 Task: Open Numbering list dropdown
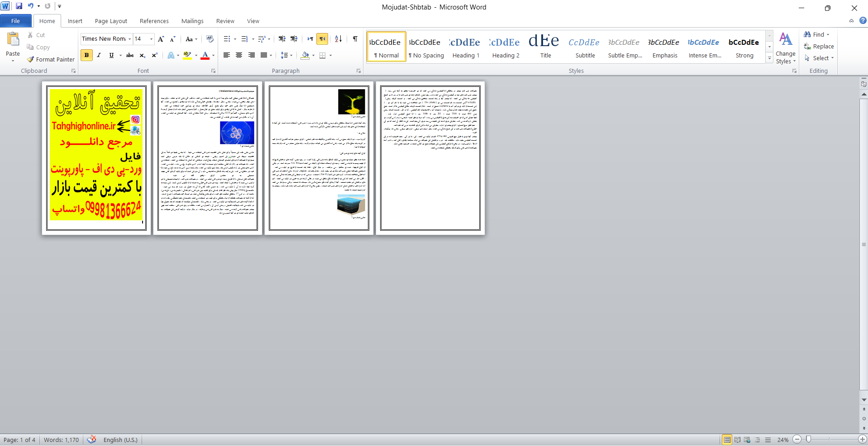coord(253,39)
